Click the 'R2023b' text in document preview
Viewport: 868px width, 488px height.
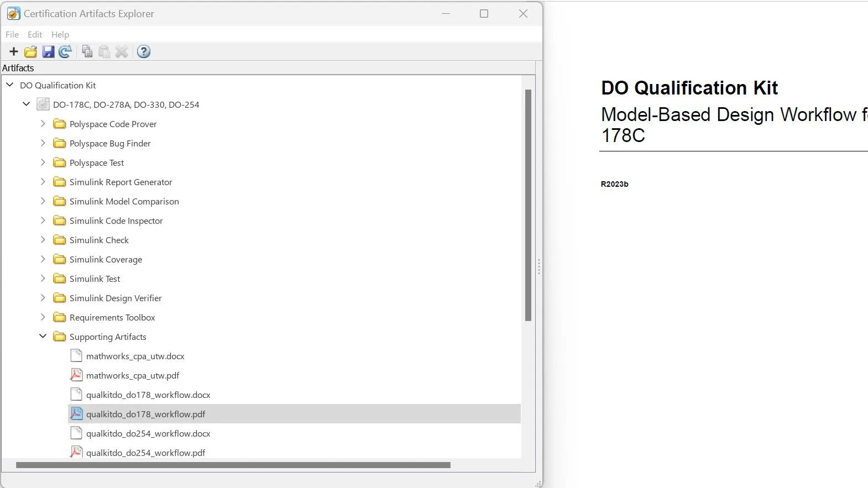[x=615, y=184]
